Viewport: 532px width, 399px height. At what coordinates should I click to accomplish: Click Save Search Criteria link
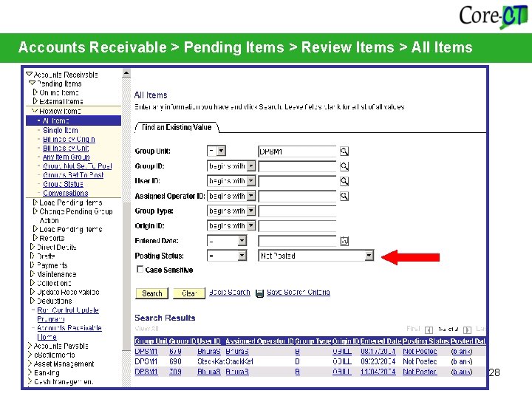299,292
